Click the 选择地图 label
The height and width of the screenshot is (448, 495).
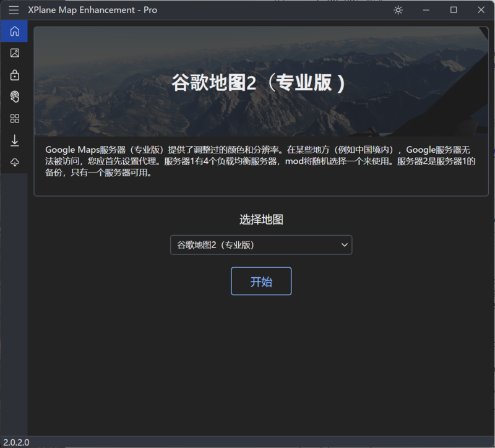[261, 220]
